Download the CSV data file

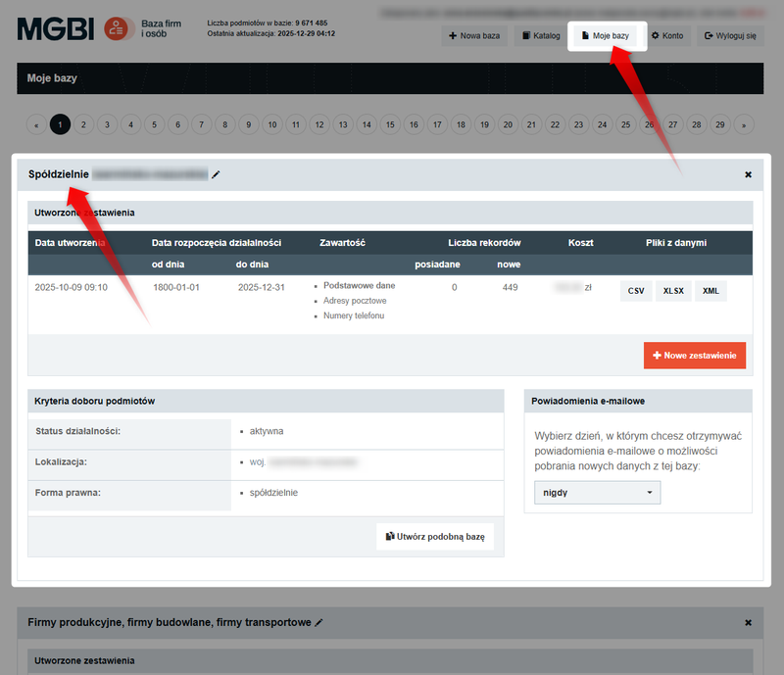point(635,291)
